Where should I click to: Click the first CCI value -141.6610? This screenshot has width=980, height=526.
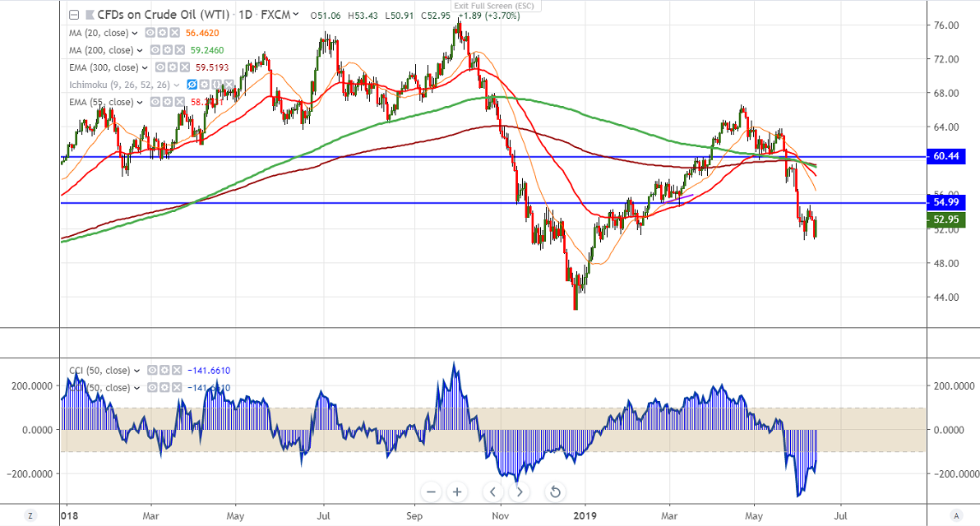[209, 371]
